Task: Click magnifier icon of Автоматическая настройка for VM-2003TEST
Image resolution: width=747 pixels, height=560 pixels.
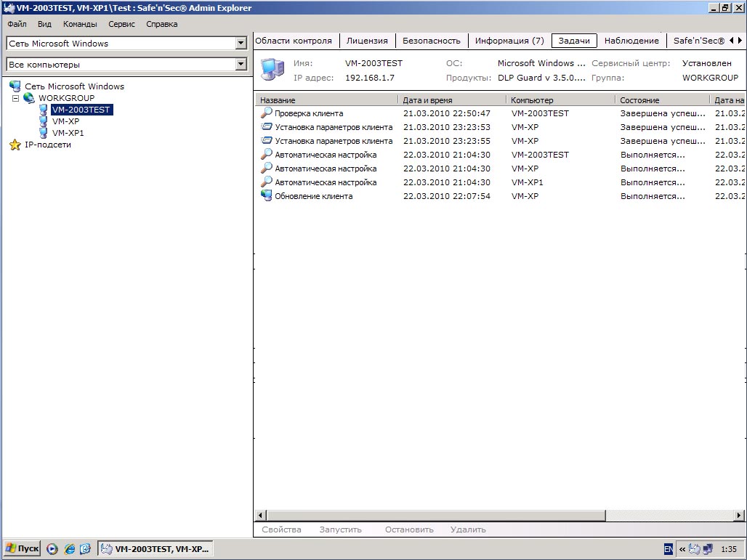Action: (266, 154)
